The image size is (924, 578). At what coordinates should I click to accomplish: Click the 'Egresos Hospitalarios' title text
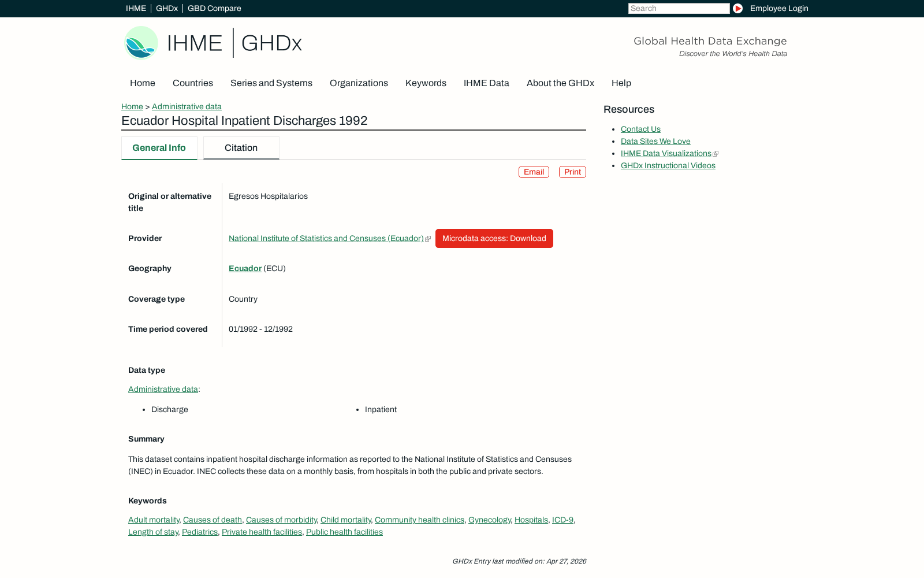click(x=268, y=197)
